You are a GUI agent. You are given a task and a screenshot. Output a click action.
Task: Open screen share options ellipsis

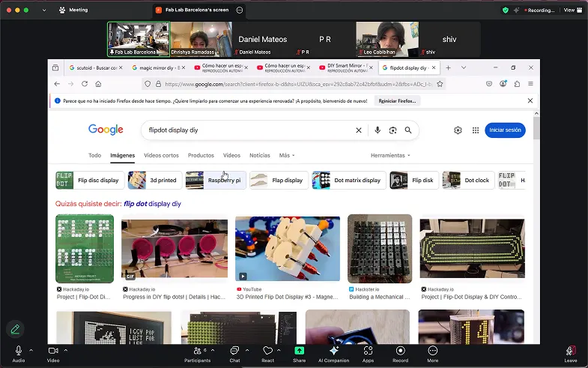[x=240, y=10]
